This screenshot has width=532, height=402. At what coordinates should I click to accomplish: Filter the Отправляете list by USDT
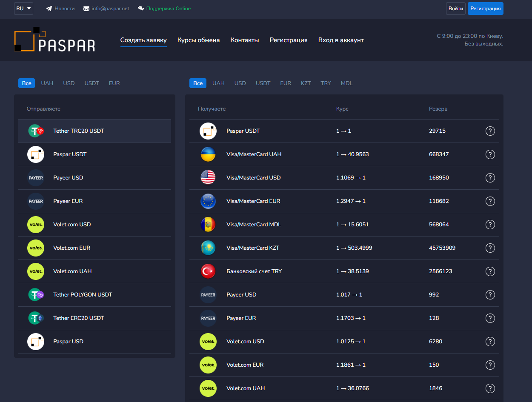(x=92, y=83)
